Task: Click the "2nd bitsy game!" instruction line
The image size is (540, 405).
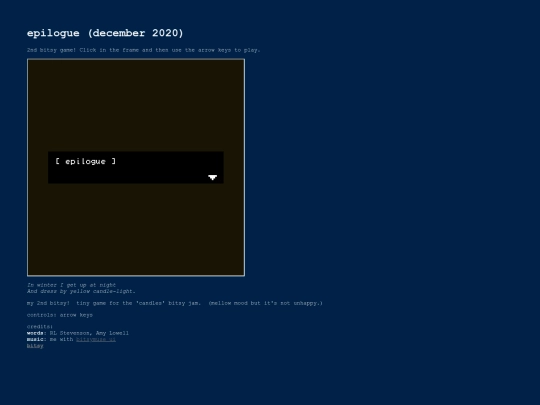Action: [x=144, y=50]
